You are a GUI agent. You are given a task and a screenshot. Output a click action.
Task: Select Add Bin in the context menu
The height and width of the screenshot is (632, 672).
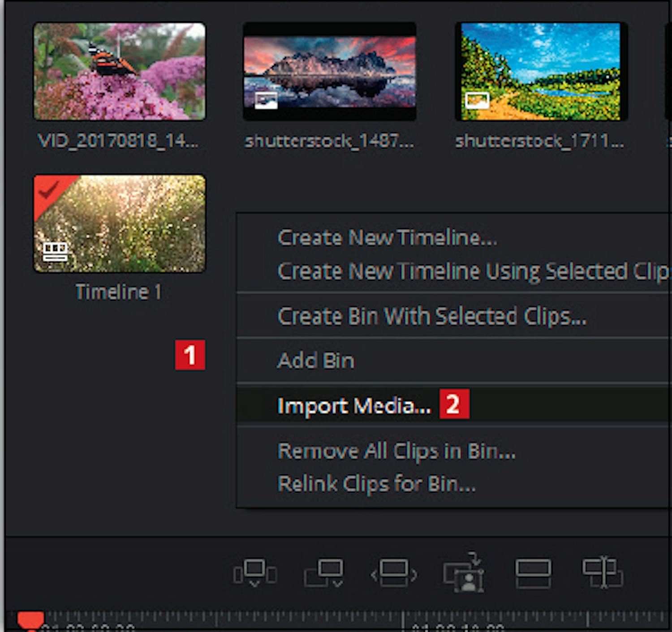click(x=316, y=361)
